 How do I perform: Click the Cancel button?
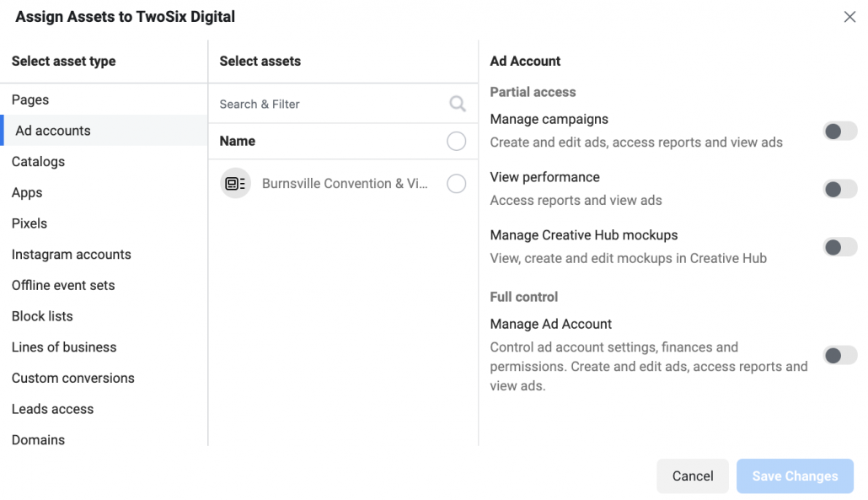click(x=693, y=476)
